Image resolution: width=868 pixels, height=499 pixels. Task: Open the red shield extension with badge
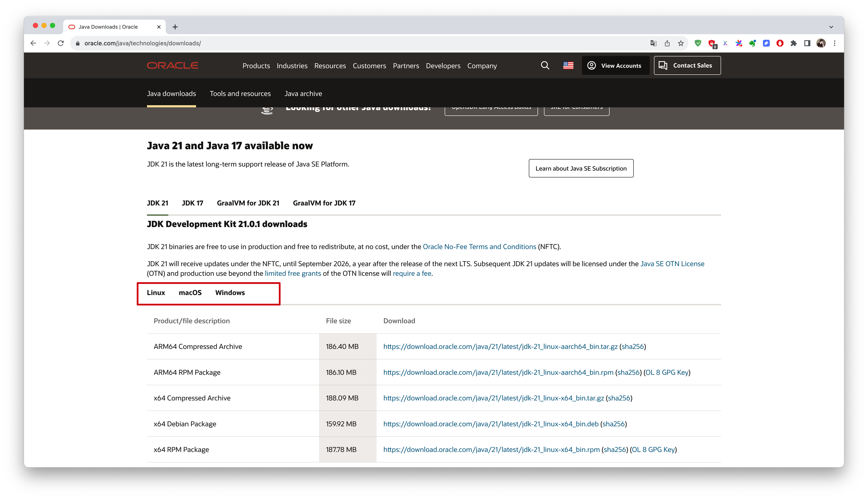coord(712,44)
